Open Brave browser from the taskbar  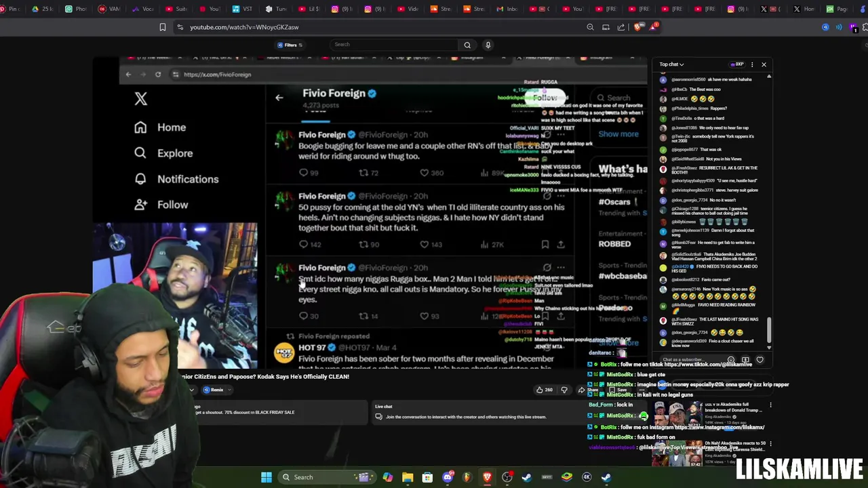coord(487,477)
